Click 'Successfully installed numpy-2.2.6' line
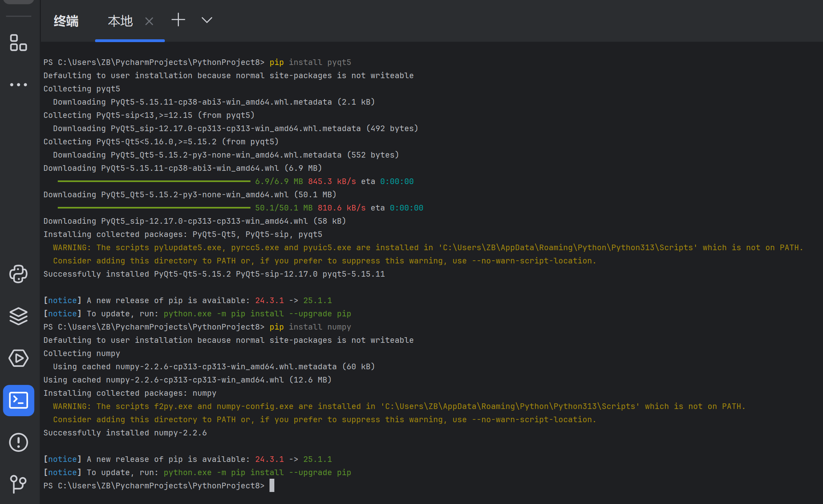823x504 pixels. pos(125,433)
